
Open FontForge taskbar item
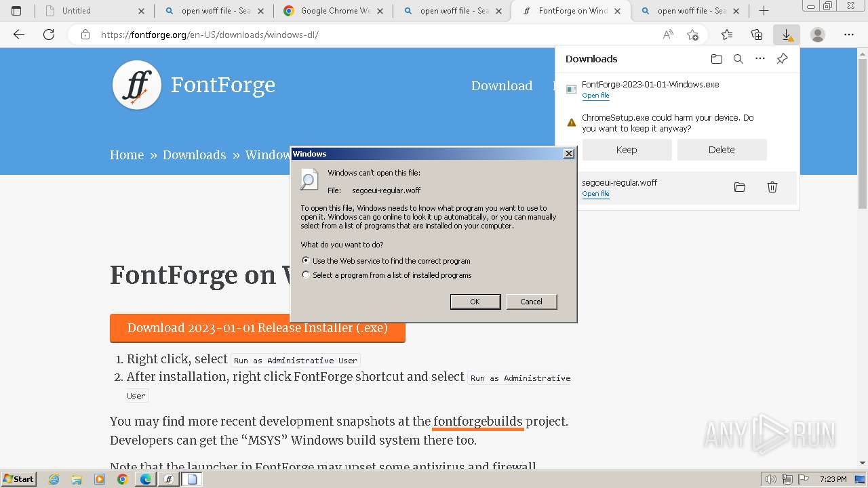[169, 479]
